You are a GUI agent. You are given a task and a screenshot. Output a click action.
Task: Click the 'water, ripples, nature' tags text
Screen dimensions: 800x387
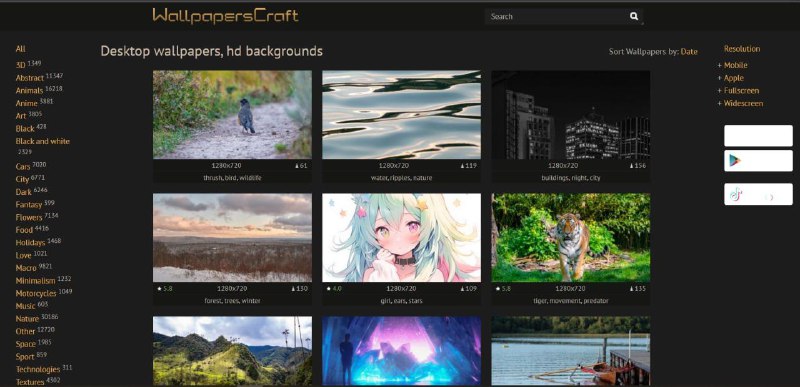pyautogui.click(x=402, y=178)
